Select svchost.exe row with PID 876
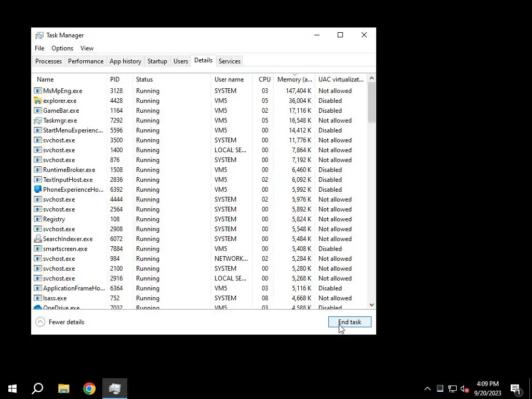The width and height of the screenshot is (532, 399). (x=199, y=160)
